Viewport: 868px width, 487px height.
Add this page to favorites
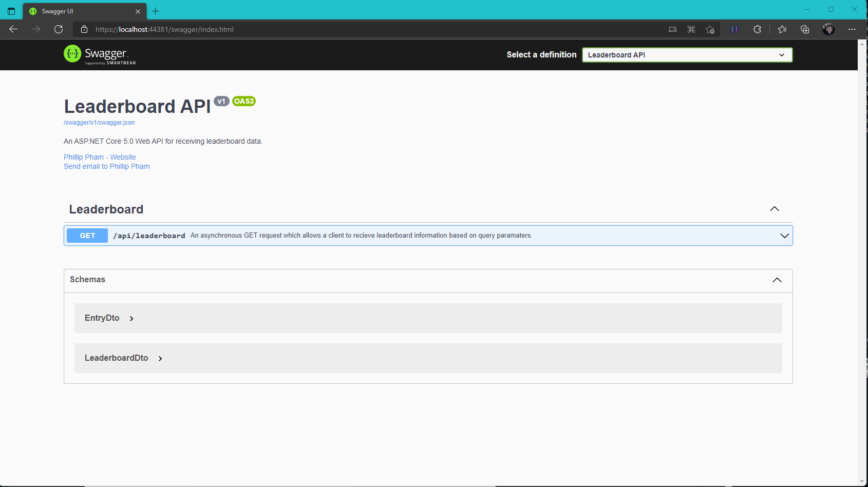[710, 29]
